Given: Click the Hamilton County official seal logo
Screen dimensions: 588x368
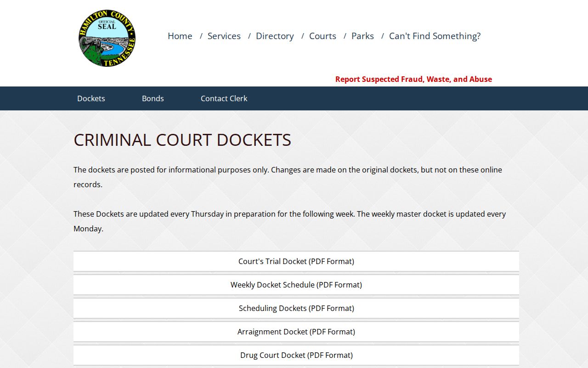Looking at the screenshot, I should coord(107,38).
